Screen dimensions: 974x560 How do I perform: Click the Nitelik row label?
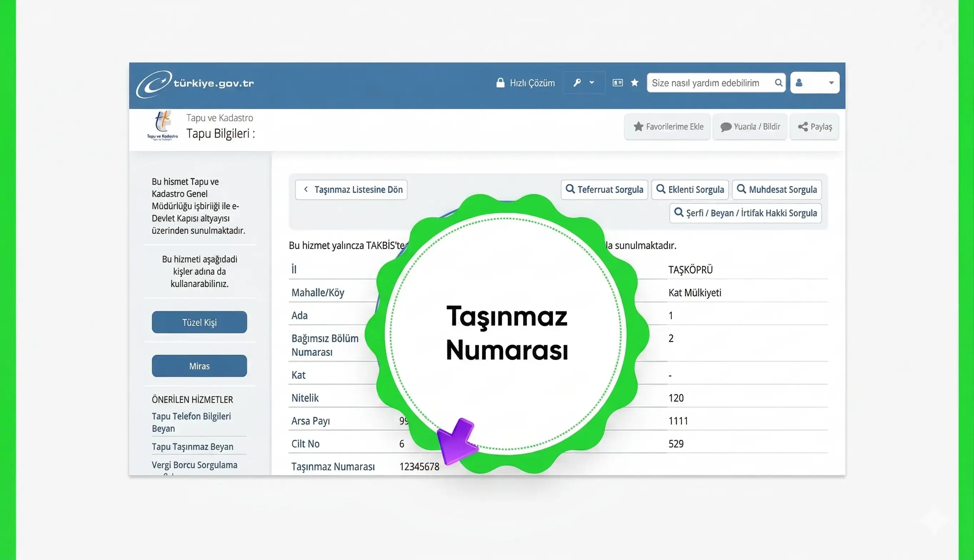click(x=305, y=398)
